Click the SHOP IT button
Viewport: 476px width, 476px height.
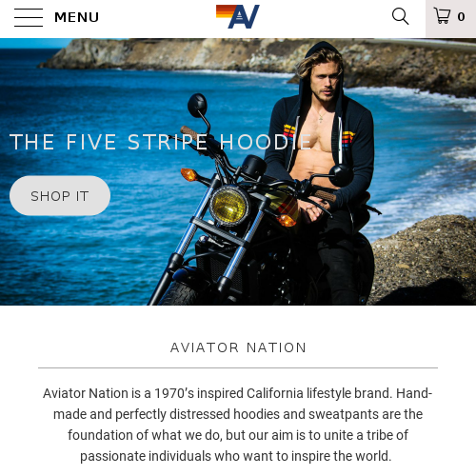pos(60,196)
